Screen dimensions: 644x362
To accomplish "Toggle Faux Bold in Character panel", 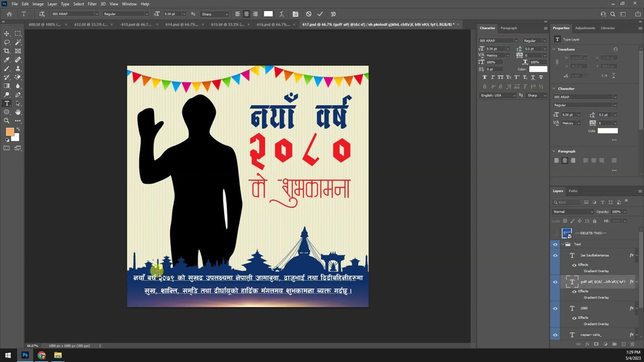I will tap(485, 77).
